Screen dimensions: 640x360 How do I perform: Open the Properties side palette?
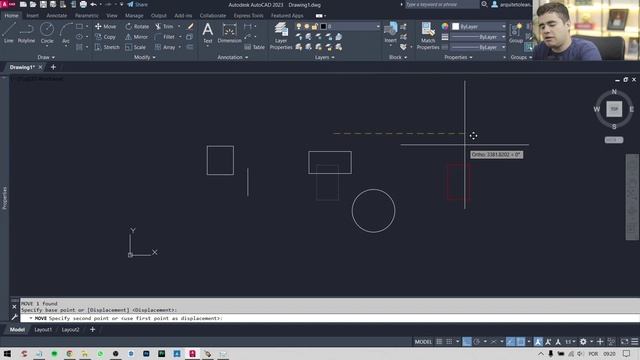click(x=4, y=198)
